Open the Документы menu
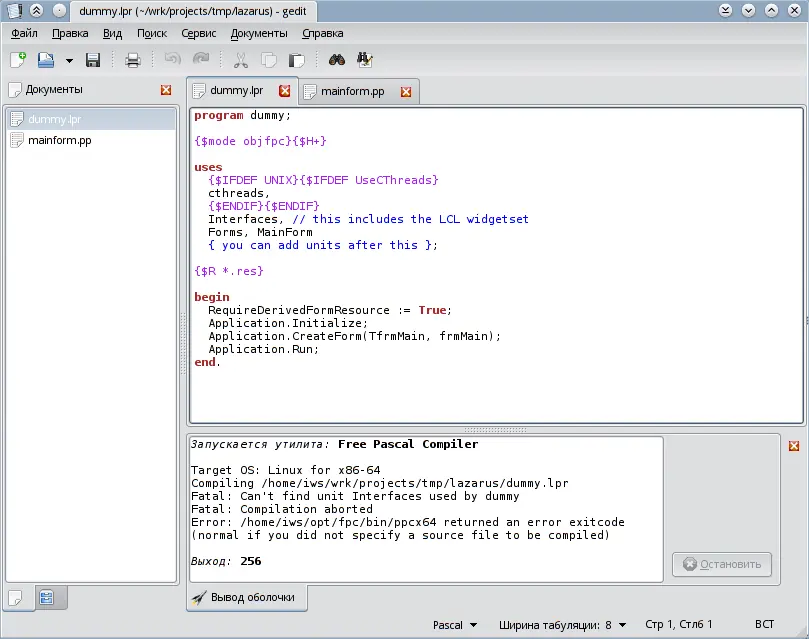This screenshot has width=809, height=639. (259, 34)
